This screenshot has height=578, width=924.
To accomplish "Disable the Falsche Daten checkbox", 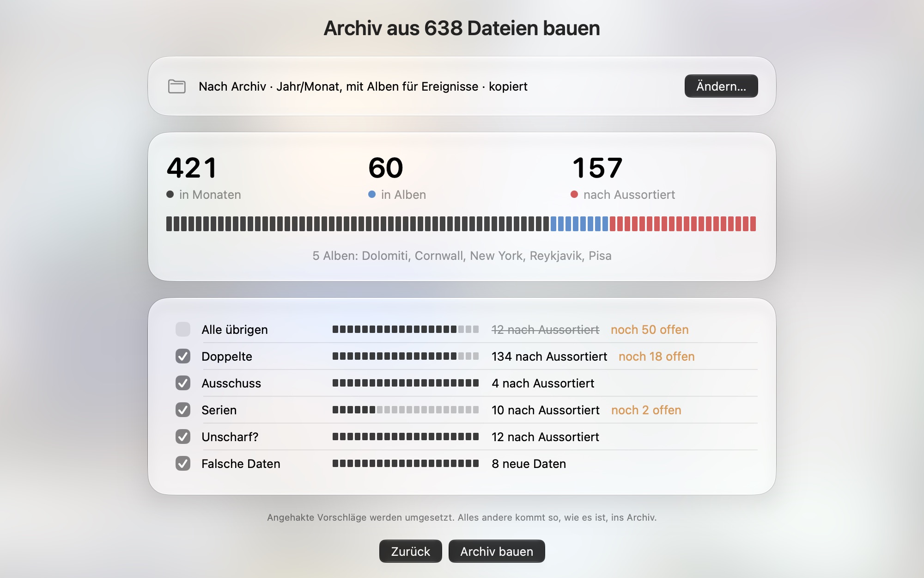I will 183,463.
